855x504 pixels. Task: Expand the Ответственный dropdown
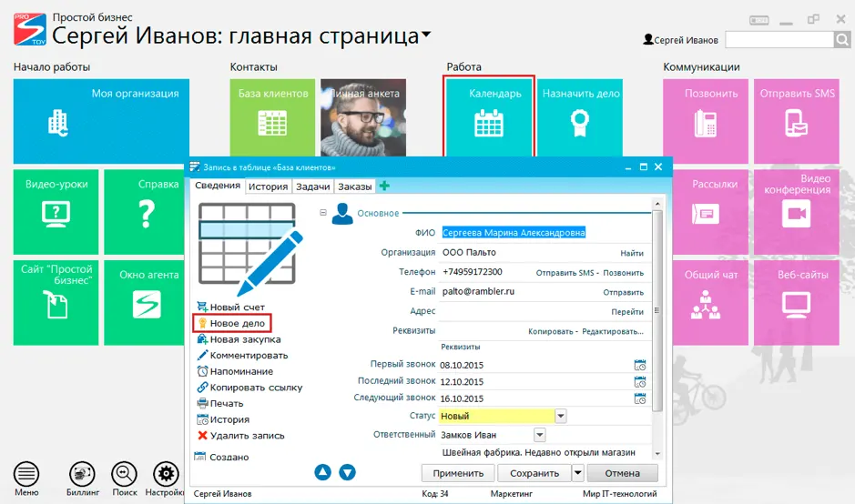(539, 435)
